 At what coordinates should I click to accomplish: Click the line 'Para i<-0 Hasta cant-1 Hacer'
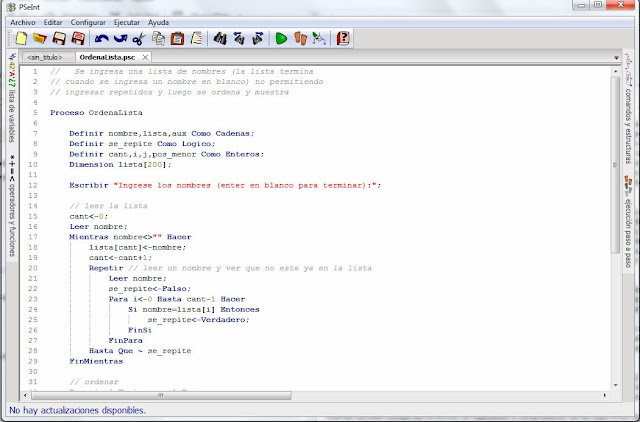point(177,299)
